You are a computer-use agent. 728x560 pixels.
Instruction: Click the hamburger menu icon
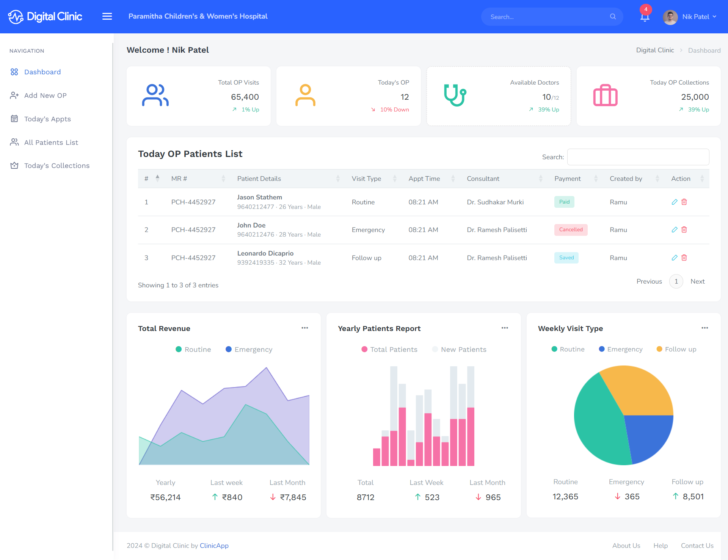(x=107, y=16)
